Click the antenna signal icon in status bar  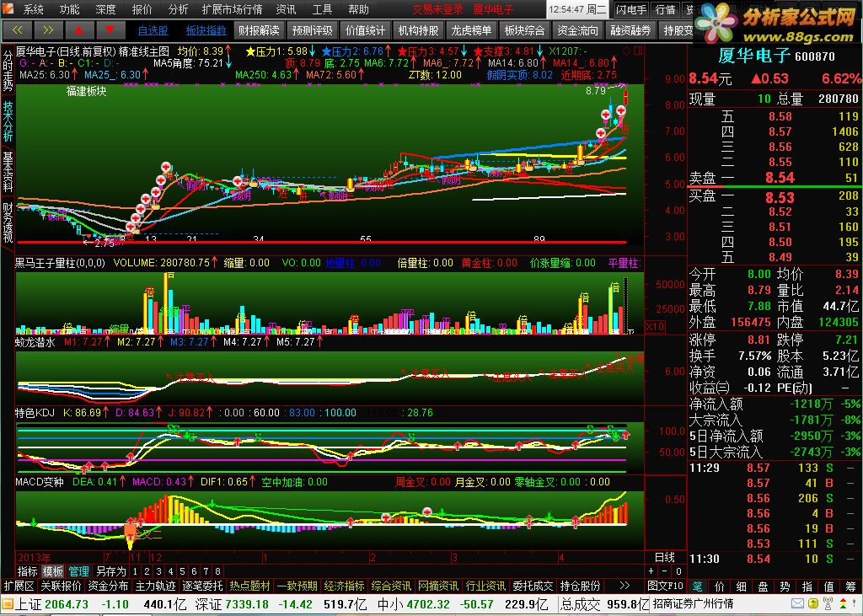(x=828, y=603)
